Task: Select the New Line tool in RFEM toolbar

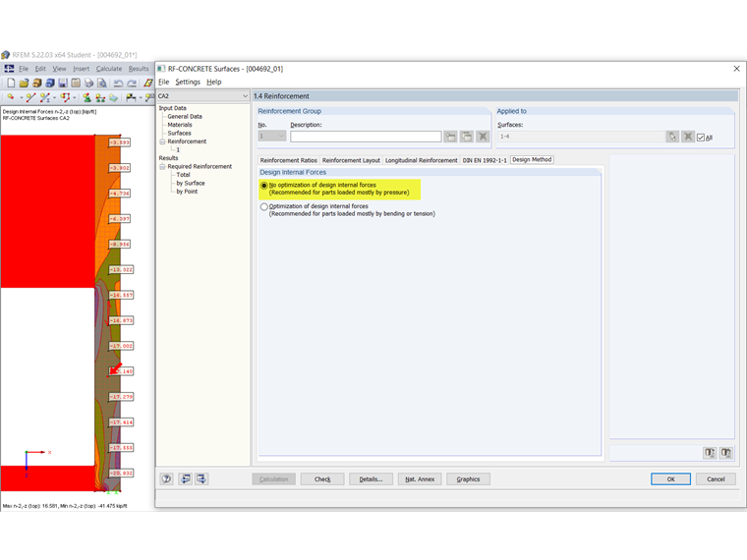Action: coord(30,97)
